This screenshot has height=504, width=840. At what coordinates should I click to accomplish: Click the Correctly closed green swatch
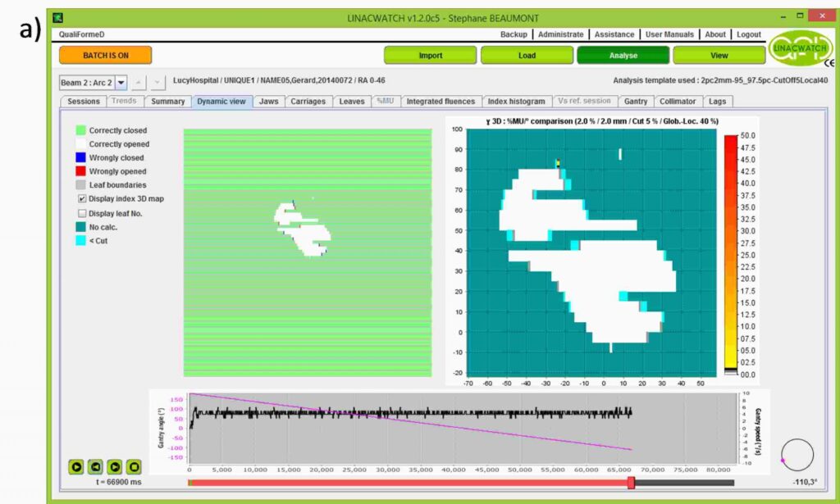coord(81,130)
